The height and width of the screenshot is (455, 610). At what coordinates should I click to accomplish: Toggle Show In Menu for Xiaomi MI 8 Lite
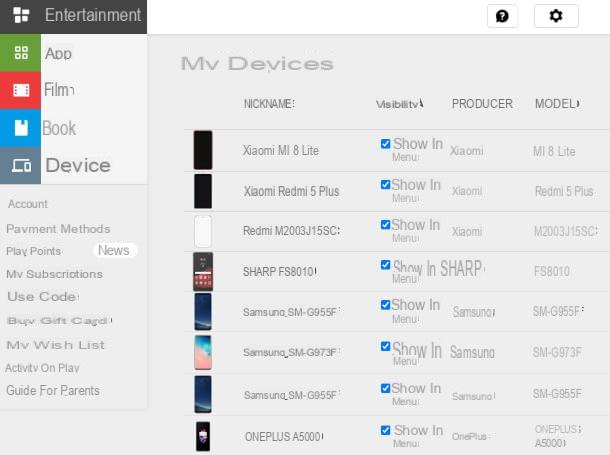pyautogui.click(x=385, y=144)
